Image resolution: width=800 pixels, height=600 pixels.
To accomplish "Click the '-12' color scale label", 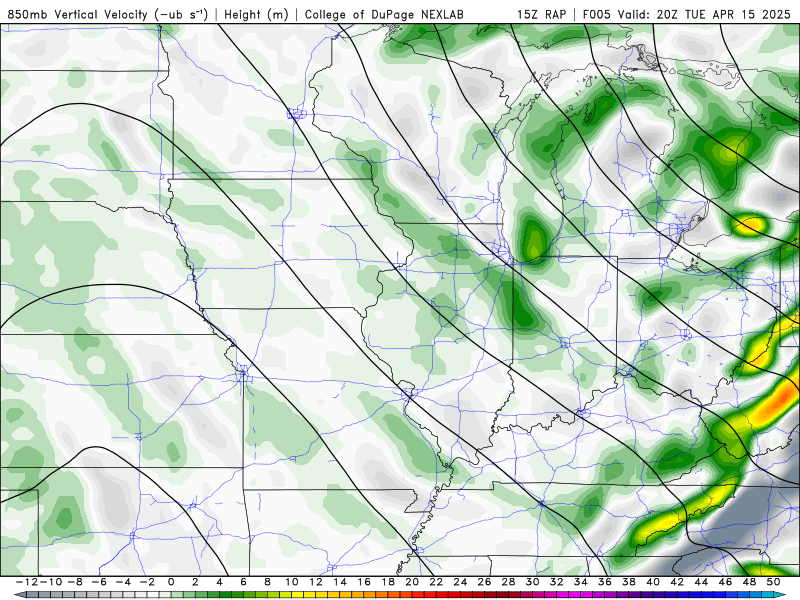I will coord(27,582).
